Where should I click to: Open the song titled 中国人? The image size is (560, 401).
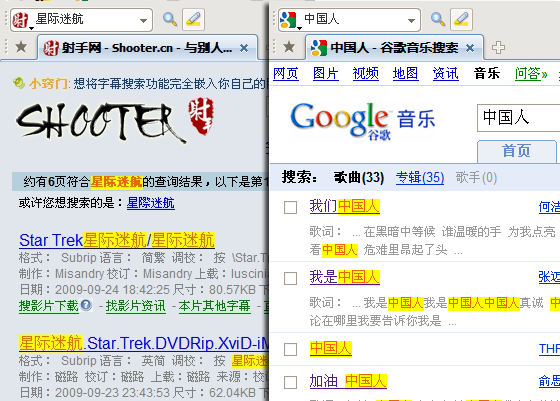click(331, 349)
